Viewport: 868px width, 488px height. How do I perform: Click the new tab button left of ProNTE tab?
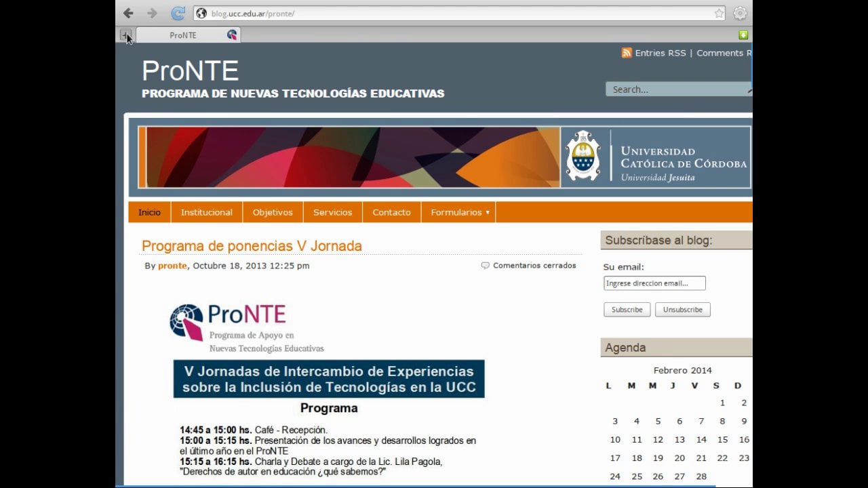125,35
